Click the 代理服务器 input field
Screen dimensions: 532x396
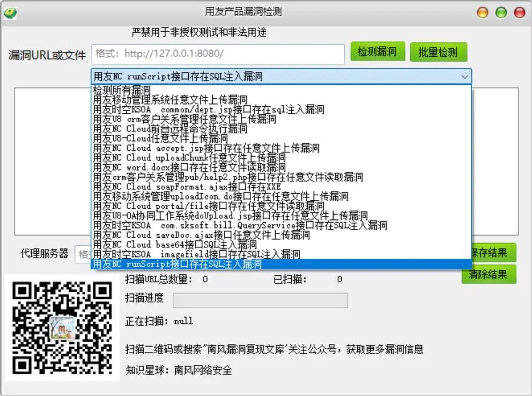click(x=83, y=254)
